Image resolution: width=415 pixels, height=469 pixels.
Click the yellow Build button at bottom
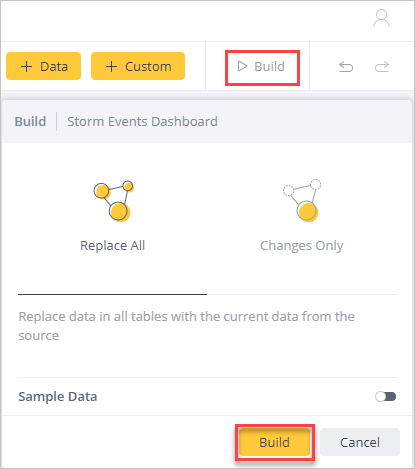coord(275,442)
